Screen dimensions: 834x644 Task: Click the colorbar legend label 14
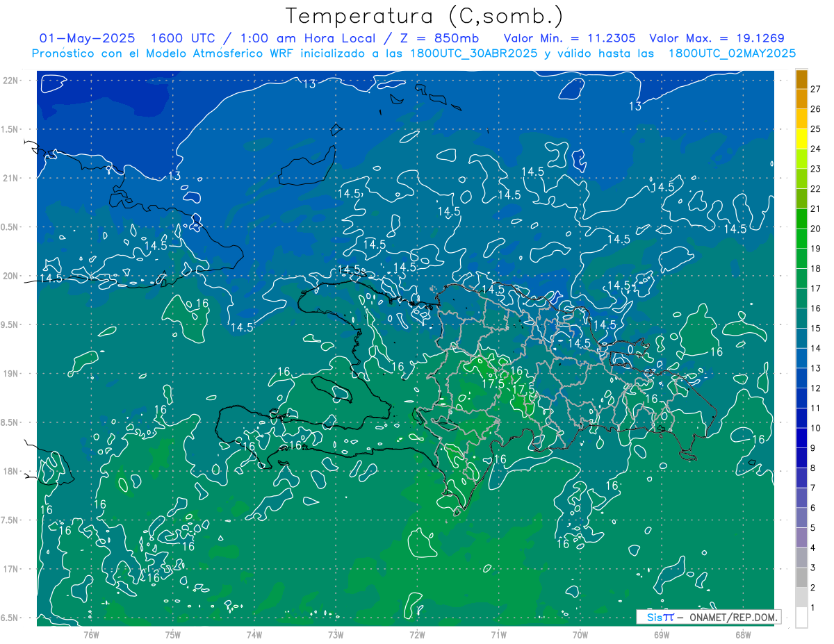coord(815,348)
